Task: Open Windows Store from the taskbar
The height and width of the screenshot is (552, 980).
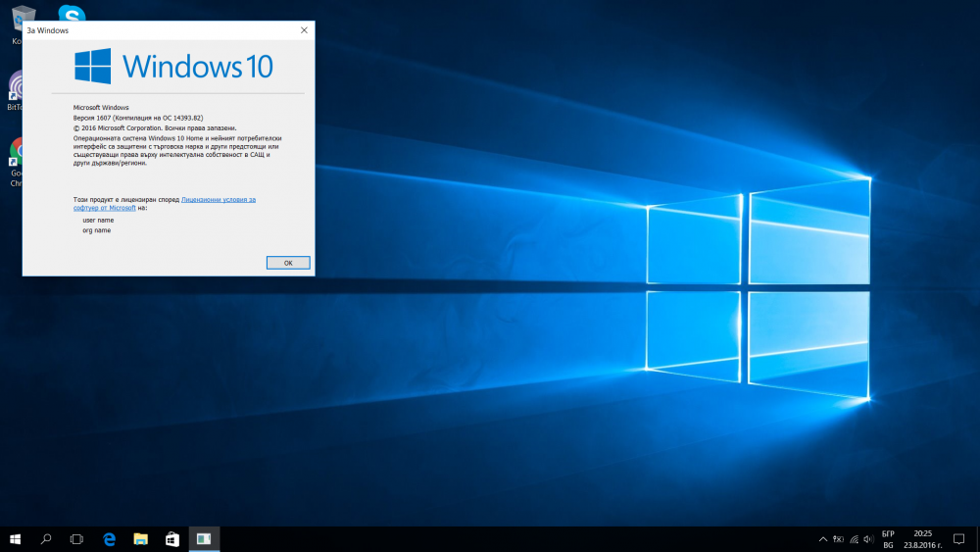Action: pyautogui.click(x=171, y=539)
